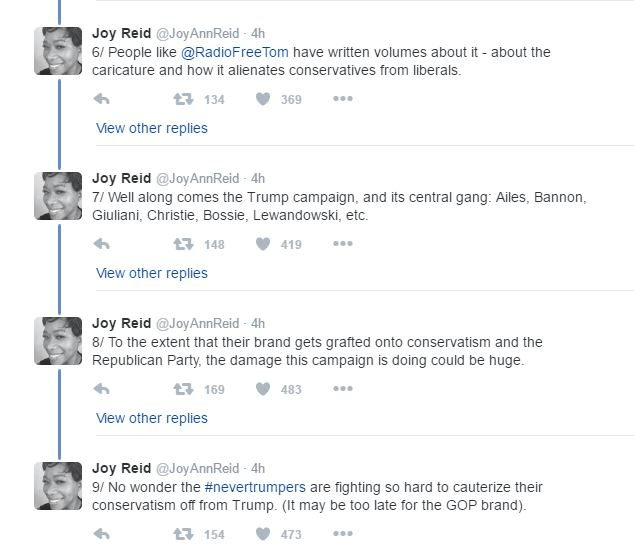Like the tweet with 483 likes
Viewport: 634px width, 550px height.
tap(264, 389)
